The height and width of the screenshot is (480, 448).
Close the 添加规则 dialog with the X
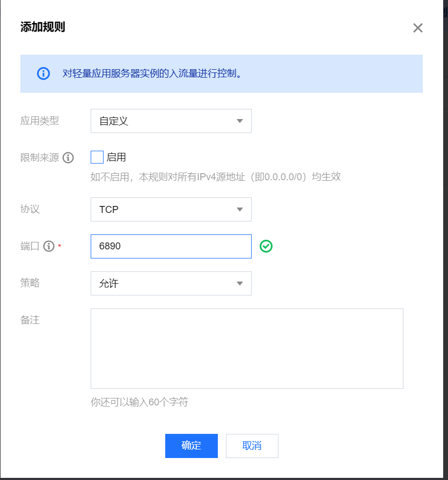(x=417, y=28)
